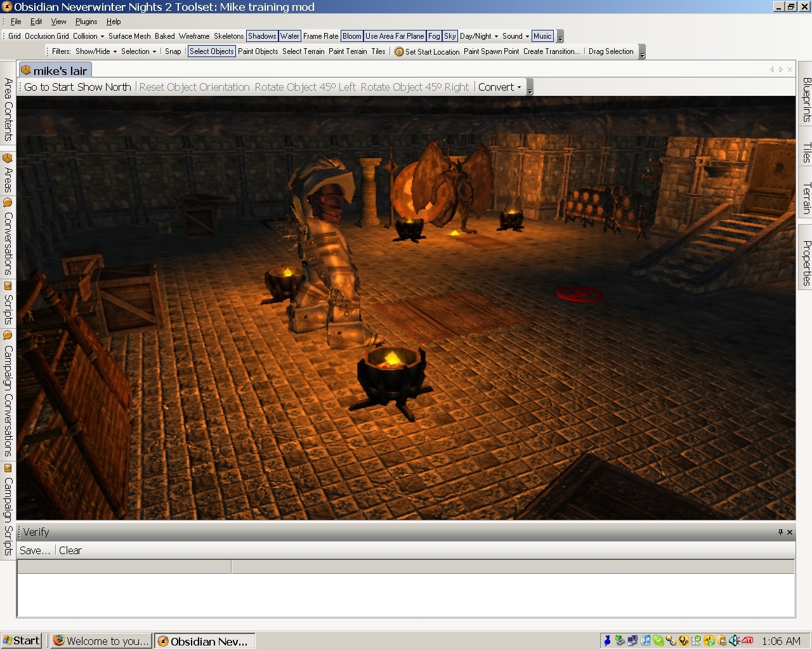
Task: Open the Scripts panel via its sidebar icon
Action: 8,286
